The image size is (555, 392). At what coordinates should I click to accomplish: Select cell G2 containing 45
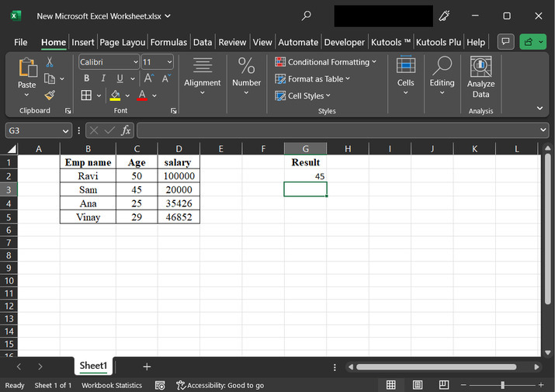pyautogui.click(x=305, y=176)
